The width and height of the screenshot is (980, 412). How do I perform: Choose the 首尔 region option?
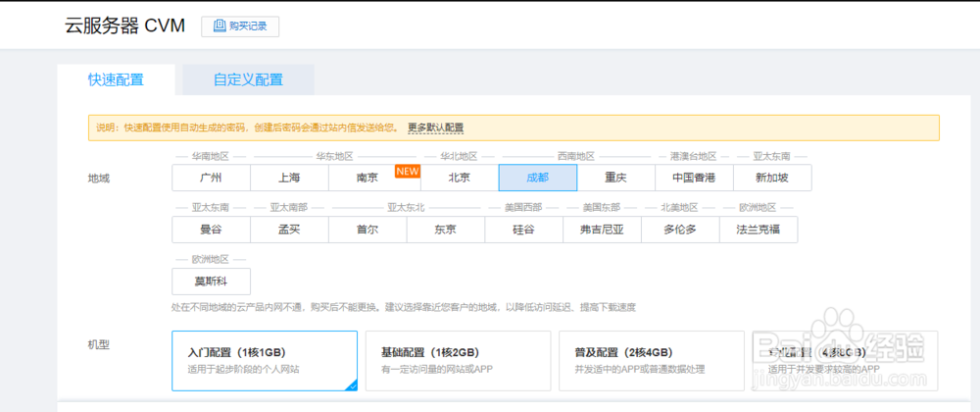[367, 230]
